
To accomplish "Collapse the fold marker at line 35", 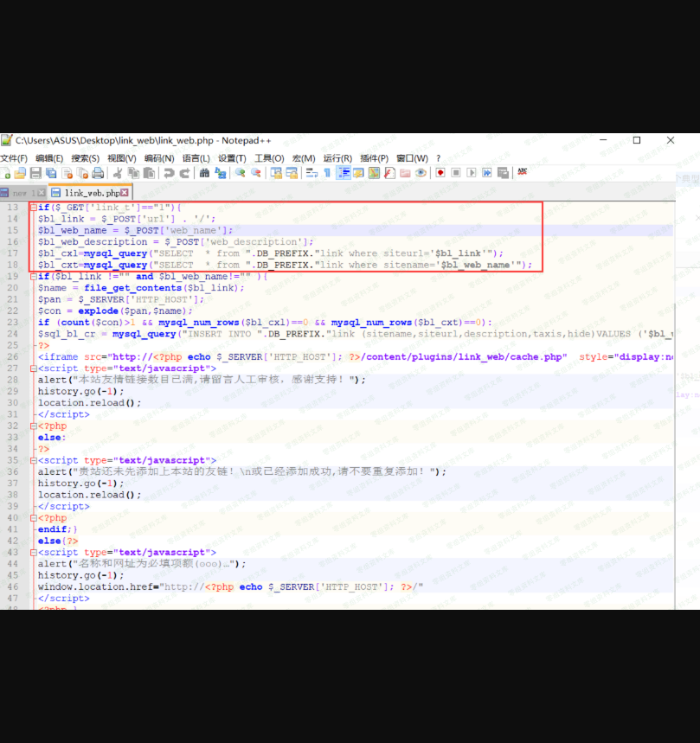I will point(33,460).
